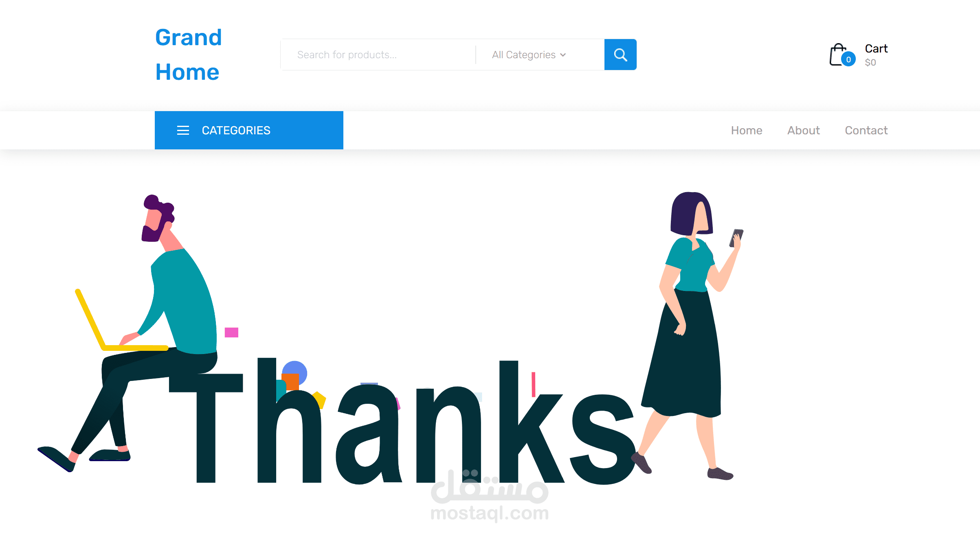
Task: Click the hamburger menu icon beside CATEGORIES
Action: [183, 130]
